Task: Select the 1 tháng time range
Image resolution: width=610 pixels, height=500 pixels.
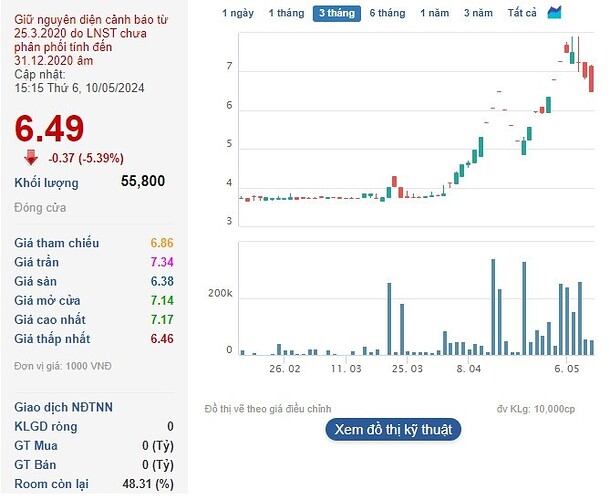Action: [286, 13]
